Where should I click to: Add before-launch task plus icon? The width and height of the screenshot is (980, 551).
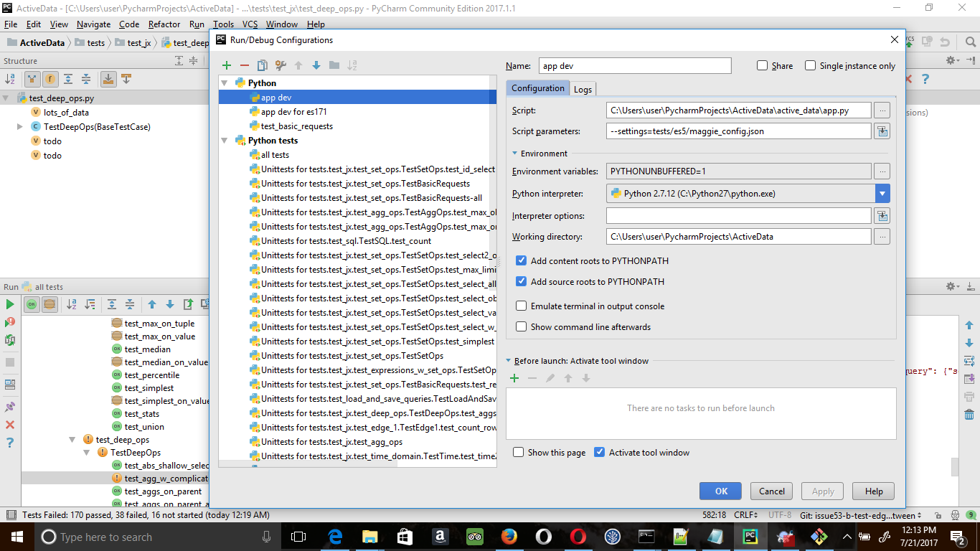514,378
